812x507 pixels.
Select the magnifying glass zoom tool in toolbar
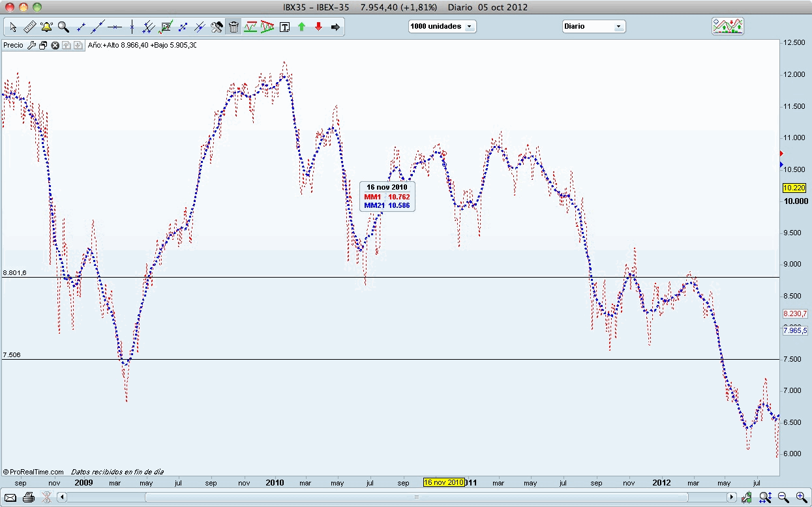pyautogui.click(x=63, y=27)
